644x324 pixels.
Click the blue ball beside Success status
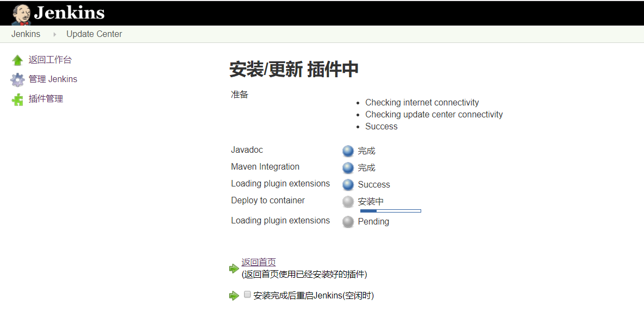pyautogui.click(x=348, y=185)
